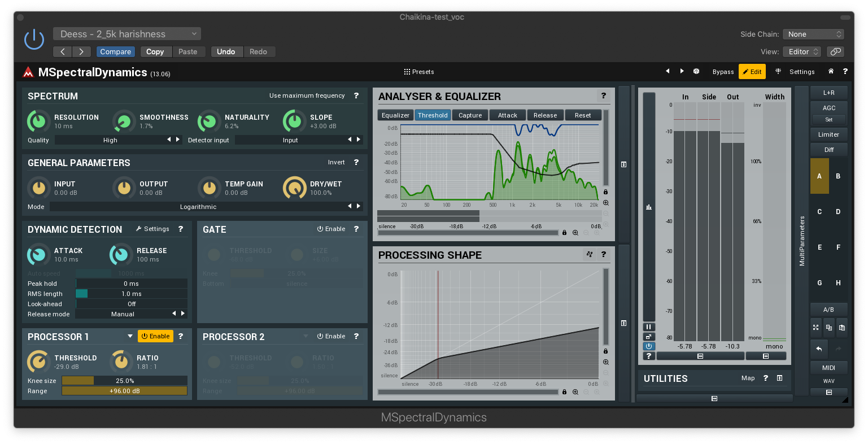Click the undo arrow in the right panel

tap(819, 349)
